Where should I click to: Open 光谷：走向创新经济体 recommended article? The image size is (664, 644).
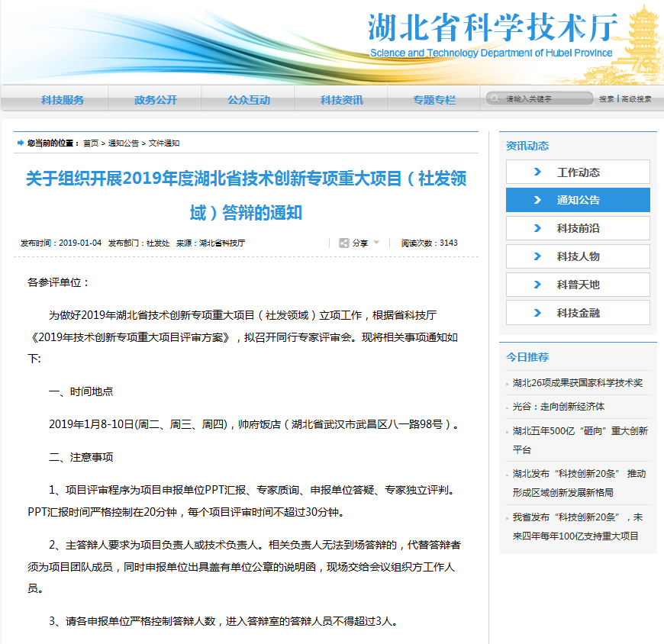point(559,407)
